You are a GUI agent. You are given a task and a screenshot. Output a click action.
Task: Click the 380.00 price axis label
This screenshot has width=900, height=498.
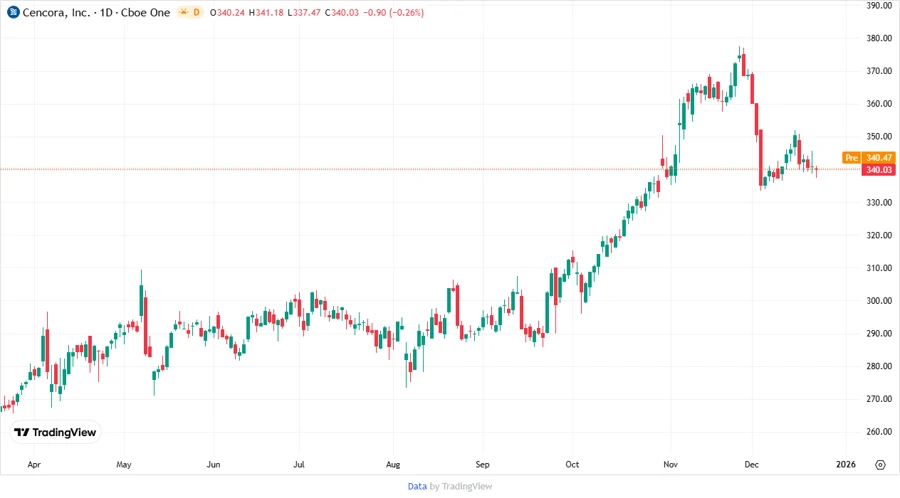pyautogui.click(x=879, y=38)
